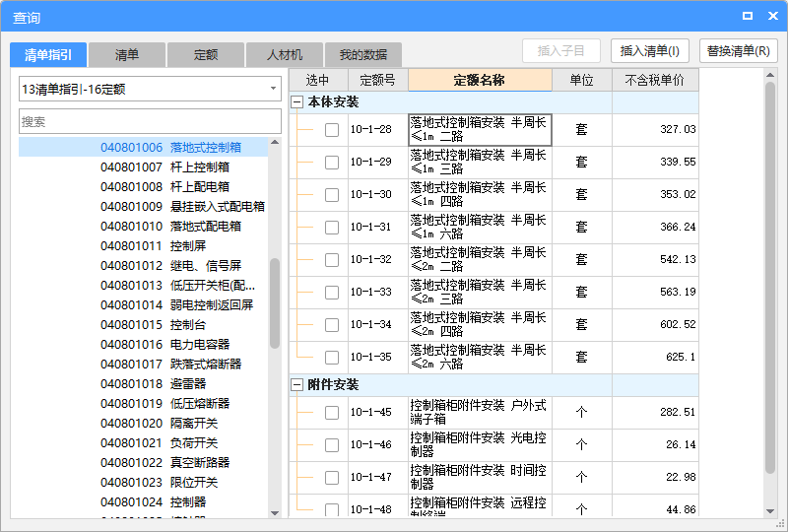Check the box for quota 10-1-29

[x=332, y=163]
